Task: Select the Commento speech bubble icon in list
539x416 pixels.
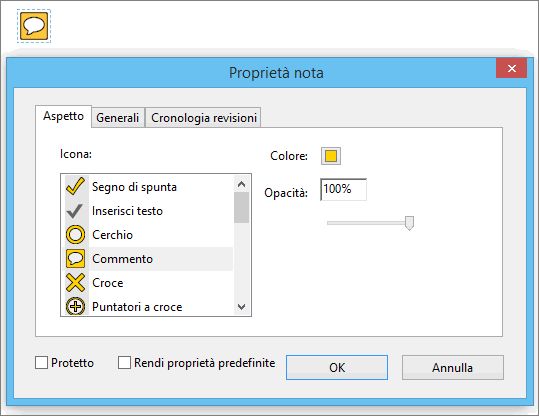Action: click(x=75, y=259)
